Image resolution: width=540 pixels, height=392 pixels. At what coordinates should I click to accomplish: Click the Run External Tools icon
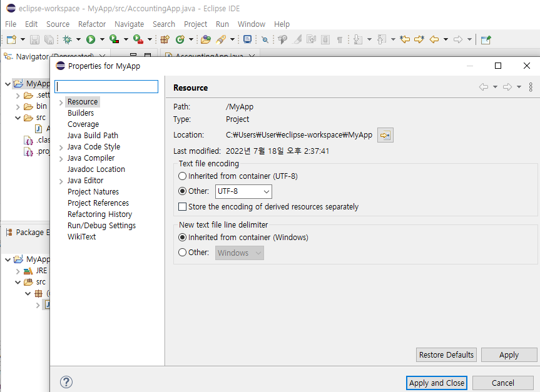pos(138,39)
